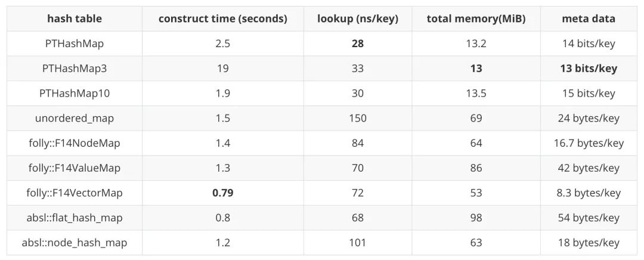This screenshot has width=644, height=260.
Task: Click the folly::F14VectorMap cell
Action: pyautogui.click(x=75, y=193)
